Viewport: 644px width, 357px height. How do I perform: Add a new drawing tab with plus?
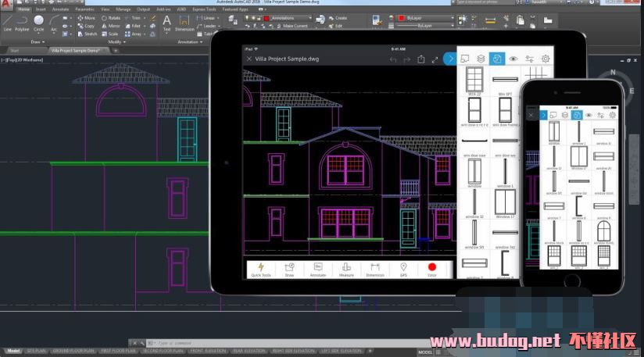coord(116,51)
